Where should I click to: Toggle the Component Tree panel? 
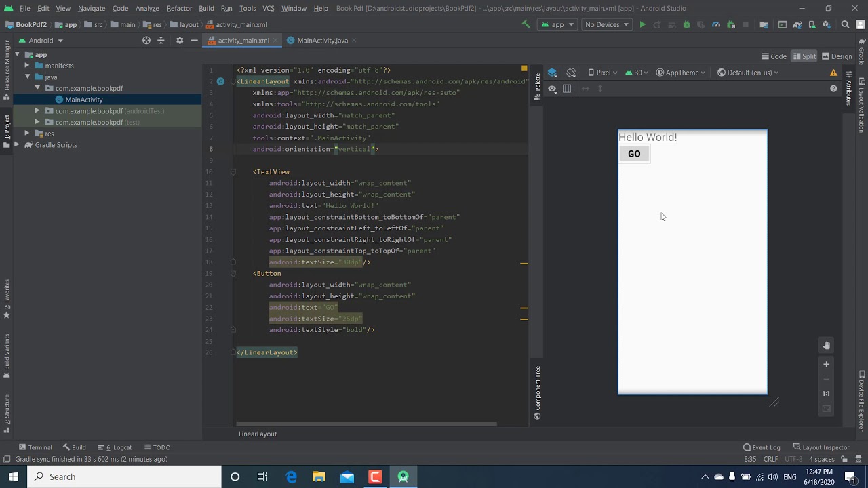(537, 393)
